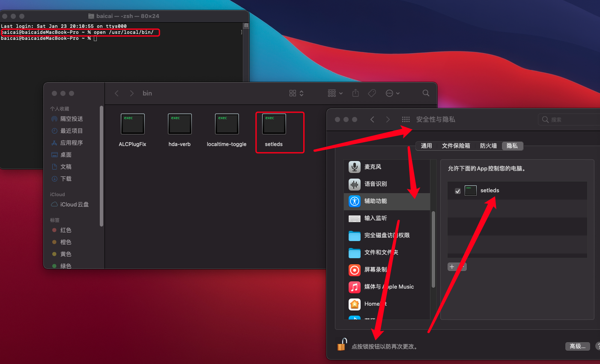Select 输入监听 Input Monitoring category
This screenshot has width=600, height=364.
387,218
